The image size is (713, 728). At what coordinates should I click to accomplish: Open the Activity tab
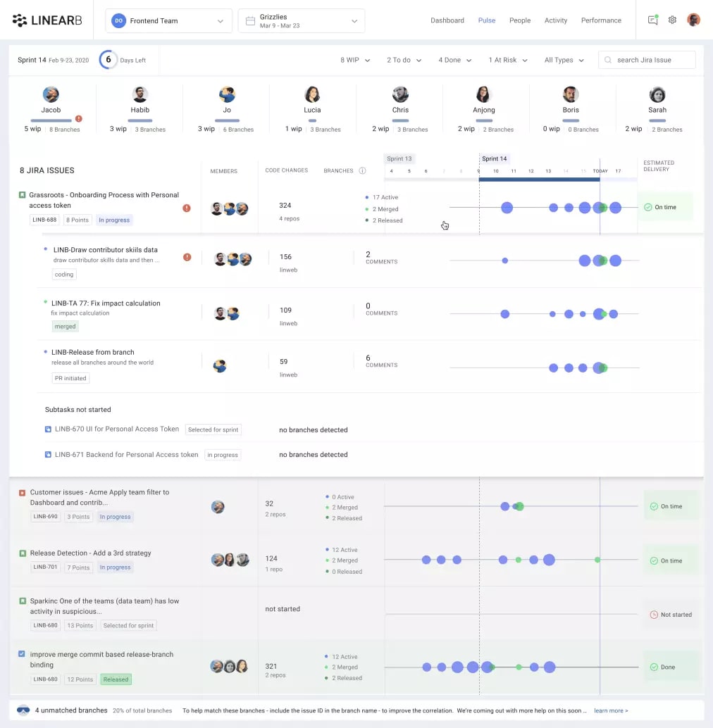[x=556, y=20]
